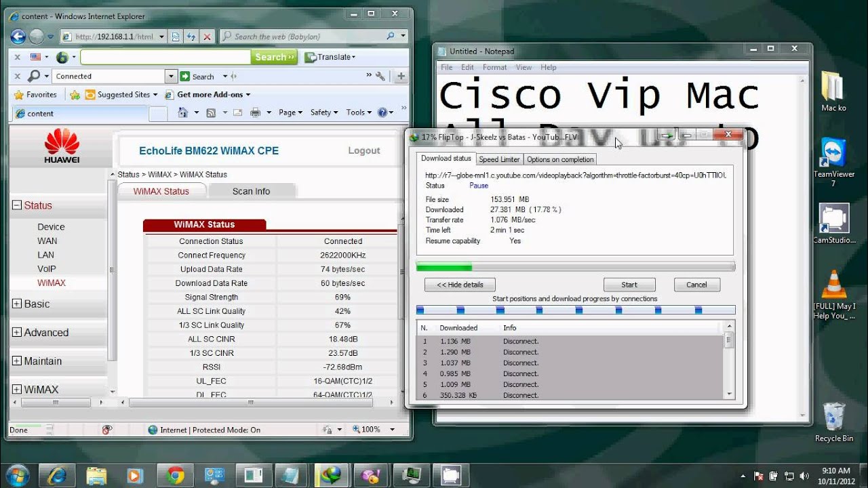Open the Safety menu in IE

click(x=324, y=113)
